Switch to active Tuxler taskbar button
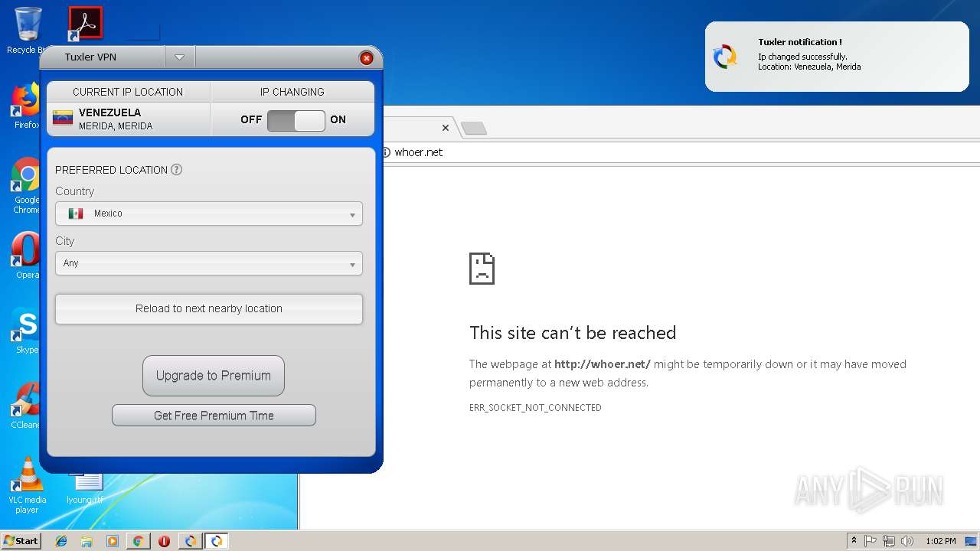The image size is (980, 551). [217, 541]
